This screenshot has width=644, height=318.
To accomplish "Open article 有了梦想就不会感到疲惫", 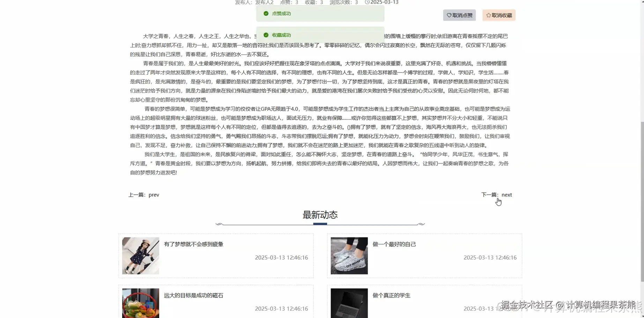I will 194,244.
